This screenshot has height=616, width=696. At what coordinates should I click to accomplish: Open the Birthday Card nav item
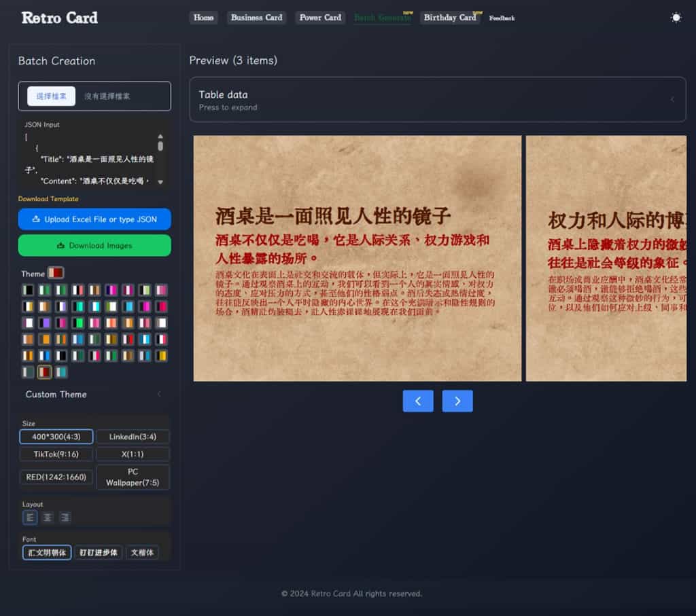coord(450,18)
